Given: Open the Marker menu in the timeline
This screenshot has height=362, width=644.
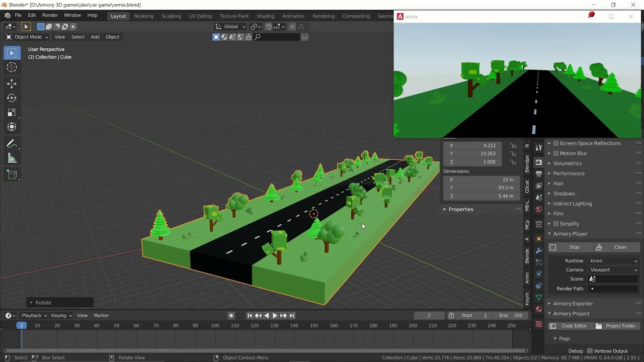Looking at the screenshot, I should pos(101,316).
